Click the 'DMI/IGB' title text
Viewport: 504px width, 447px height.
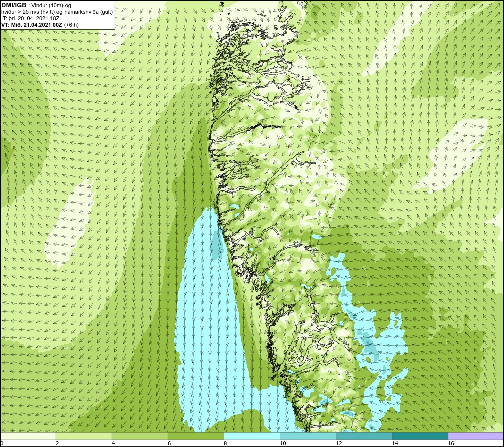(x=14, y=5)
